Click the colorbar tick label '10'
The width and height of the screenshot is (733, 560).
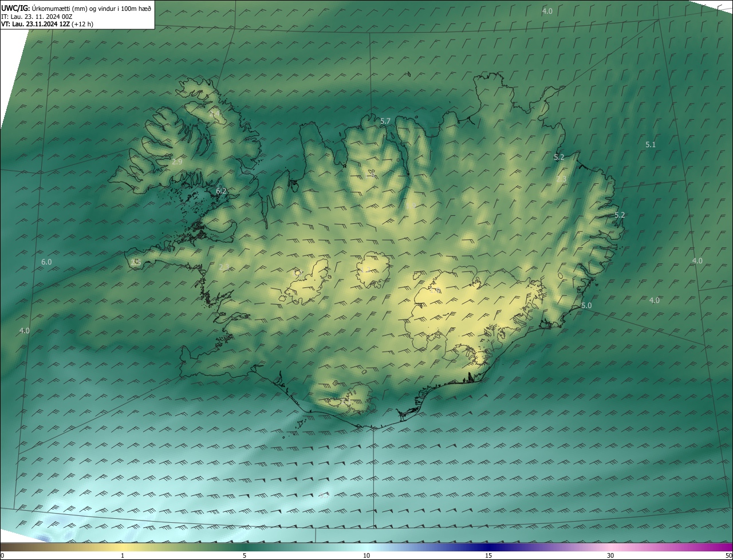[x=366, y=555]
